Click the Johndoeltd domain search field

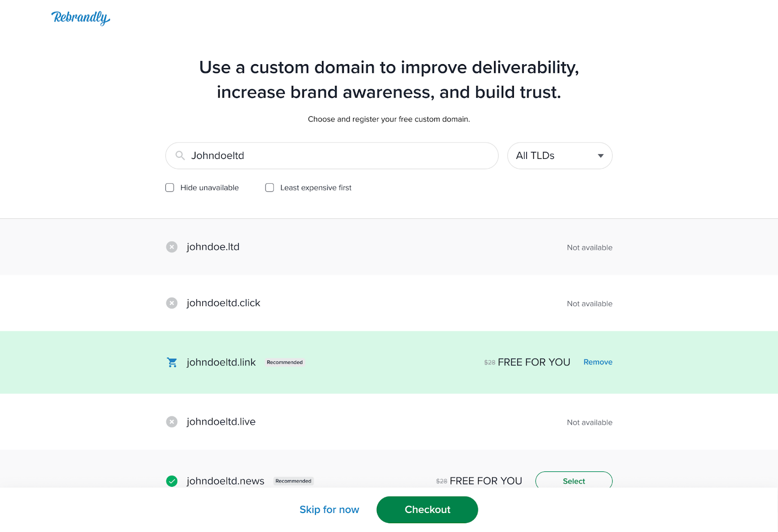pos(332,155)
